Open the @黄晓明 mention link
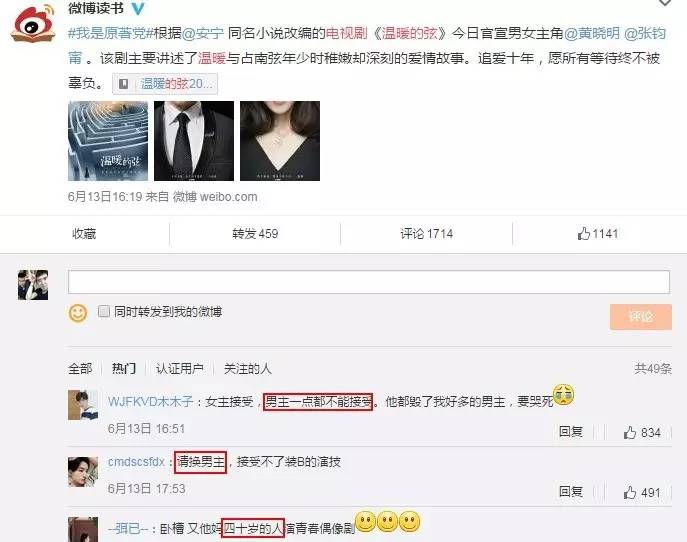This screenshot has width=687, height=542. point(591,33)
